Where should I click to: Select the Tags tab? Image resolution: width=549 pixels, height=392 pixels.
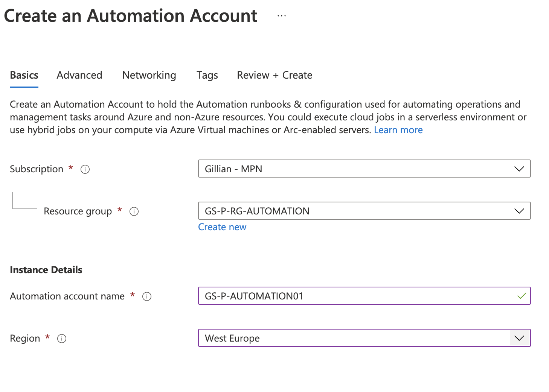click(207, 75)
